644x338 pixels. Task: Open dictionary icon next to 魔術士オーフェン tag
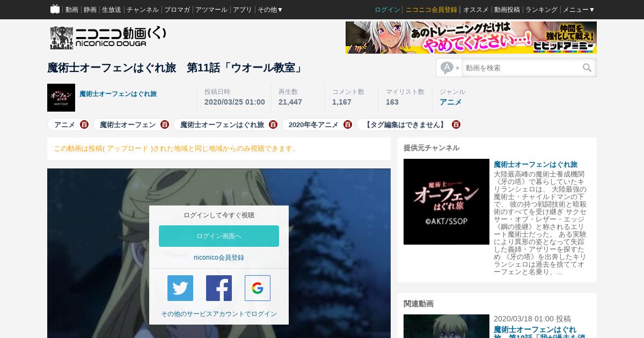click(x=165, y=124)
